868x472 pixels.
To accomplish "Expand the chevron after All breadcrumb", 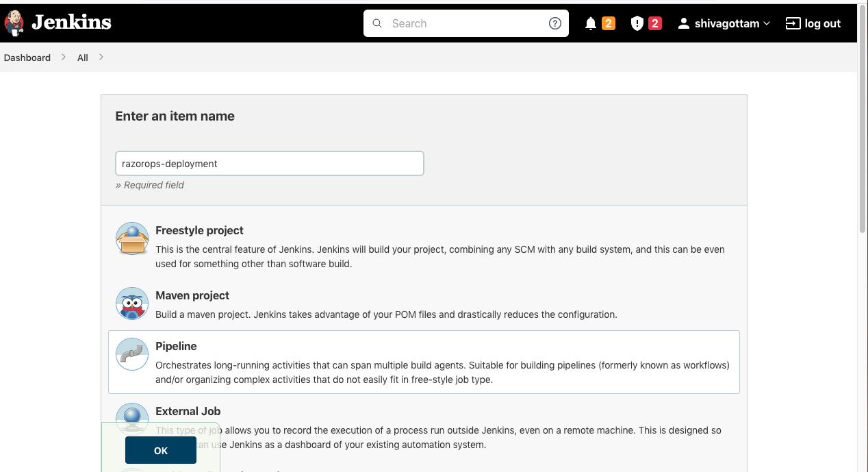I will [x=101, y=58].
